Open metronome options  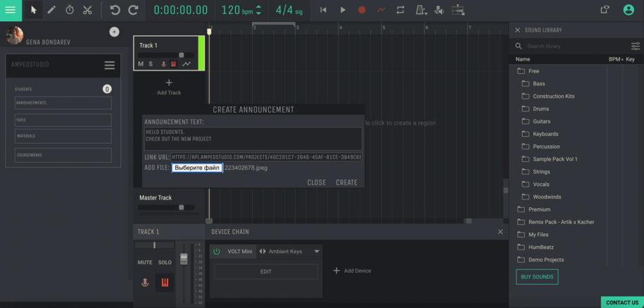point(421,11)
